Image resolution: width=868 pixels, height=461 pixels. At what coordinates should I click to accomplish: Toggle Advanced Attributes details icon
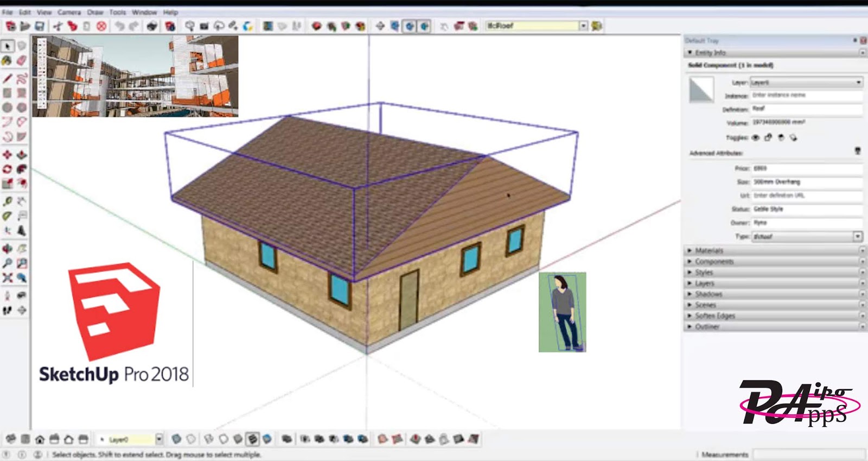858,151
